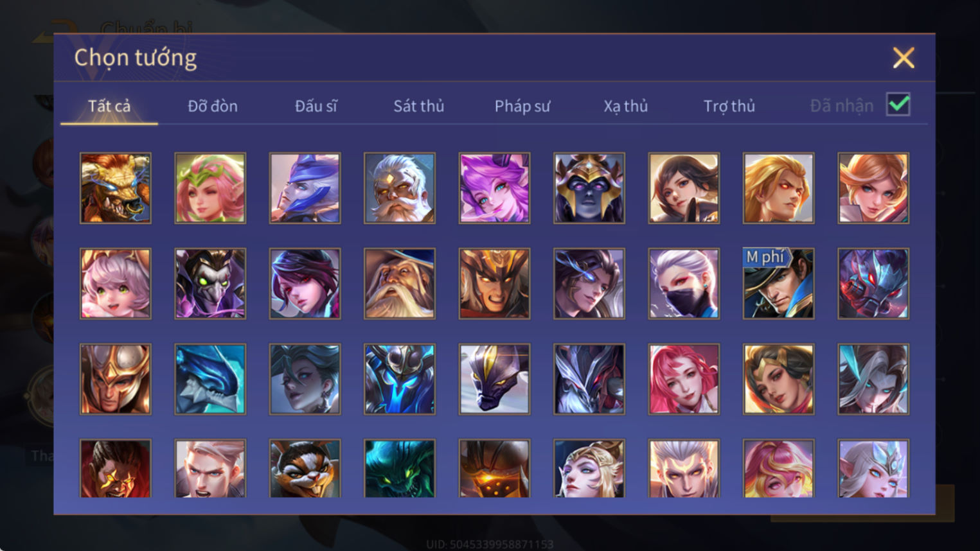Pick the masked silver-haired assassin hero
The height and width of the screenshot is (551, 980).
[684, 284]
